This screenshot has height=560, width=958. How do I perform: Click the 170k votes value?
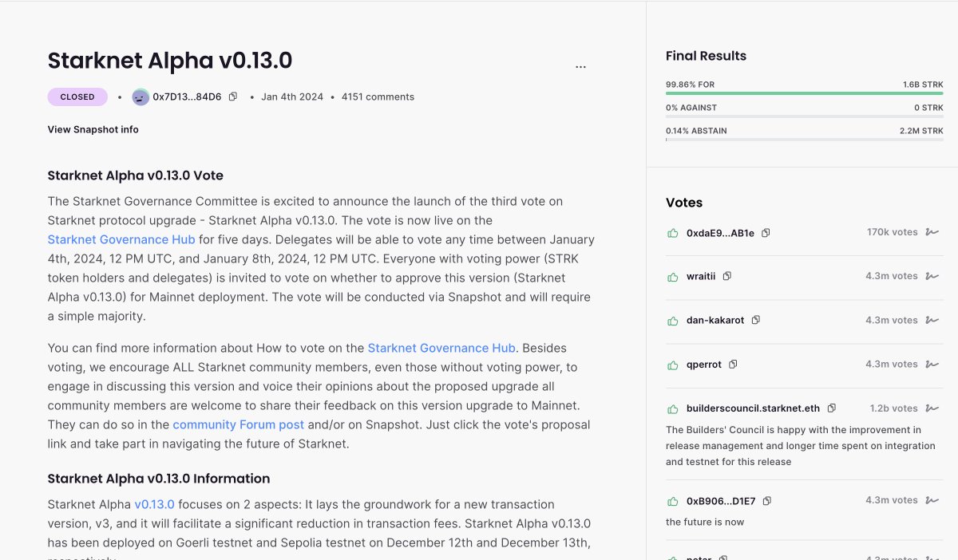click(x=893, y=232)
